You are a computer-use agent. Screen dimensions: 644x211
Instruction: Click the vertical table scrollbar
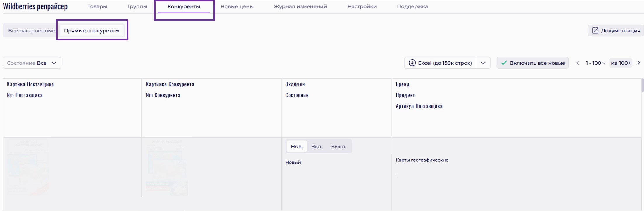click(642, 85)
